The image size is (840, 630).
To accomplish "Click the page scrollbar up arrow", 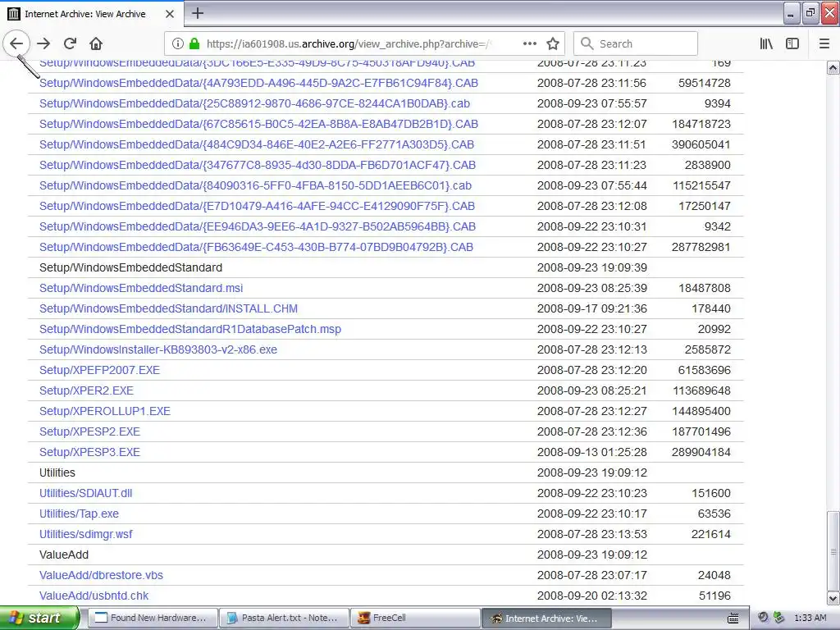I will [x=833, y=67].
